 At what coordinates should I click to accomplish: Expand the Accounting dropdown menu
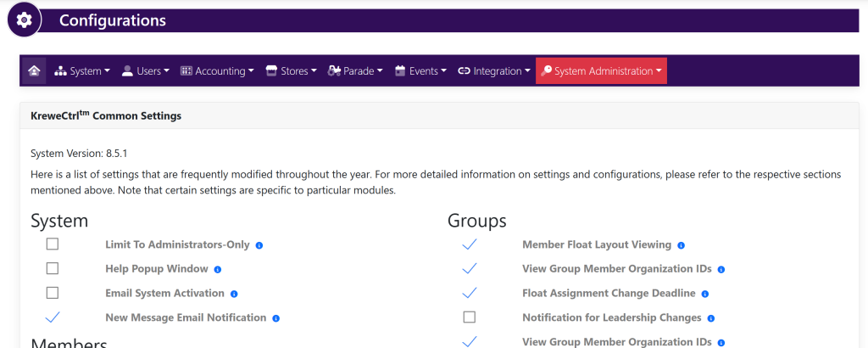pos(217,71)
